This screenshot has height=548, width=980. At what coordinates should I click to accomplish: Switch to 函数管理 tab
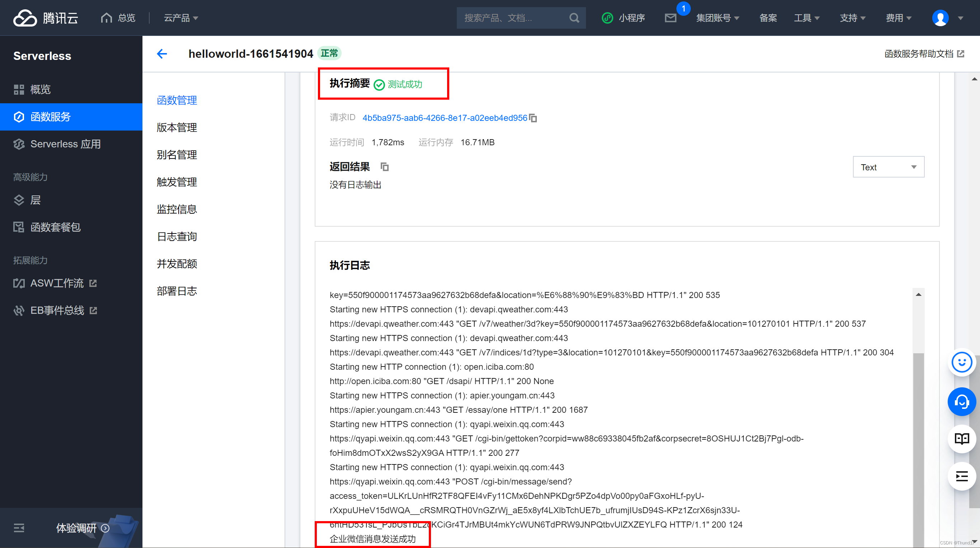pos(177,100)
